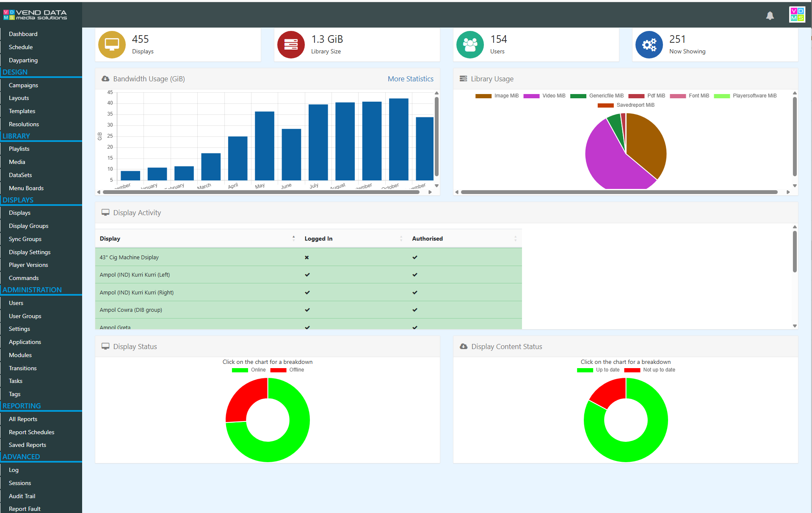
Task: Open the VDMS user profile icon
Action: coord(797,14)
